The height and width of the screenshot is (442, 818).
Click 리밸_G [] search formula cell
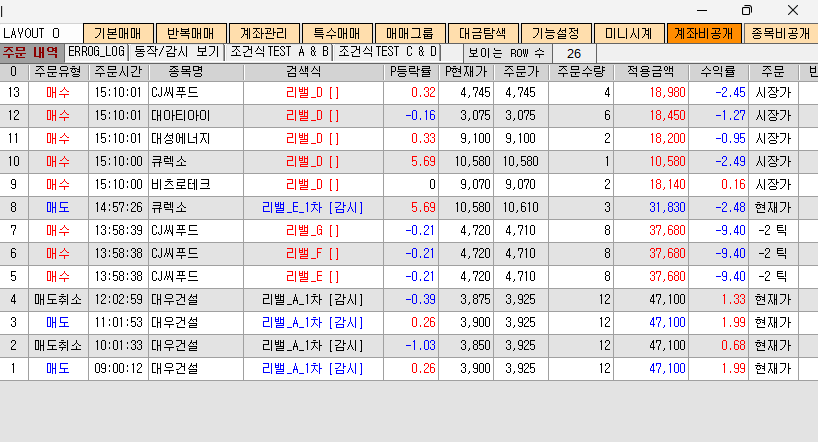pyautogui.click(x=312, y=231)
